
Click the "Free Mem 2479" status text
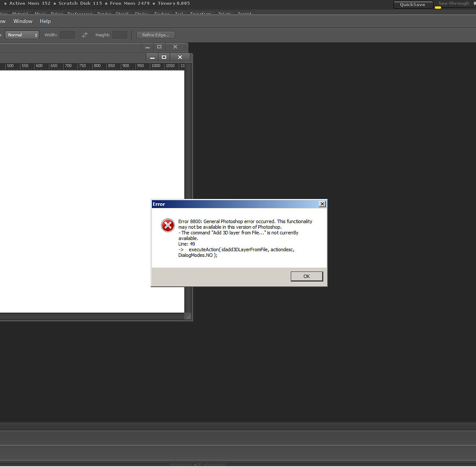(130, 3)
